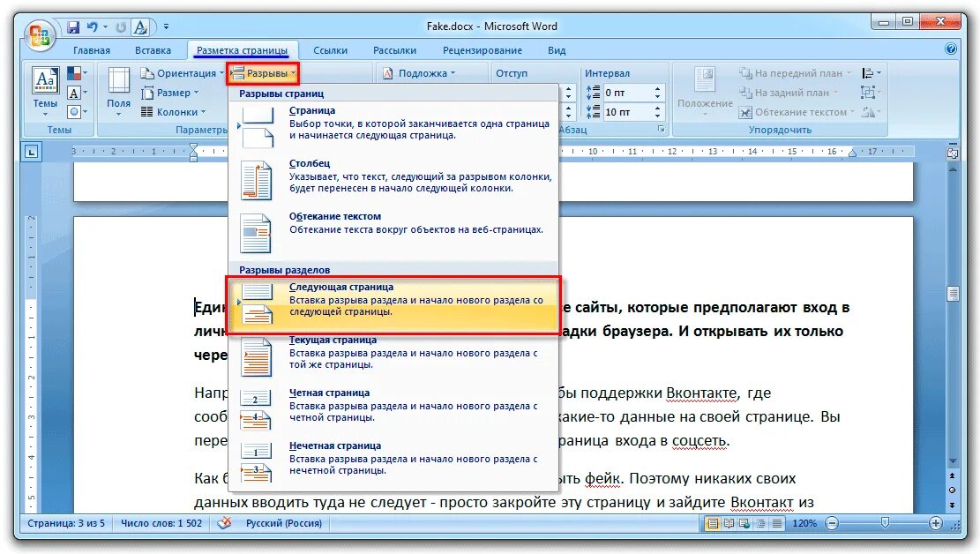The image size is (980, 554).
Task: Save the document from quick access toolbar
Action: [73, 26]
